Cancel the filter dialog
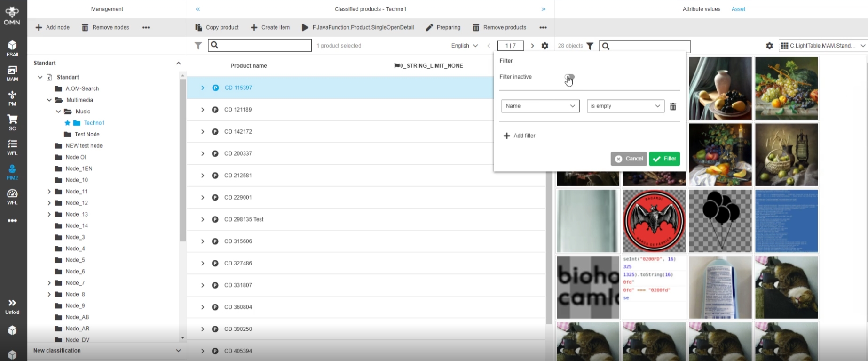Image resolution: width=868 pixels, height=361 pixels. tap(629, 159)
